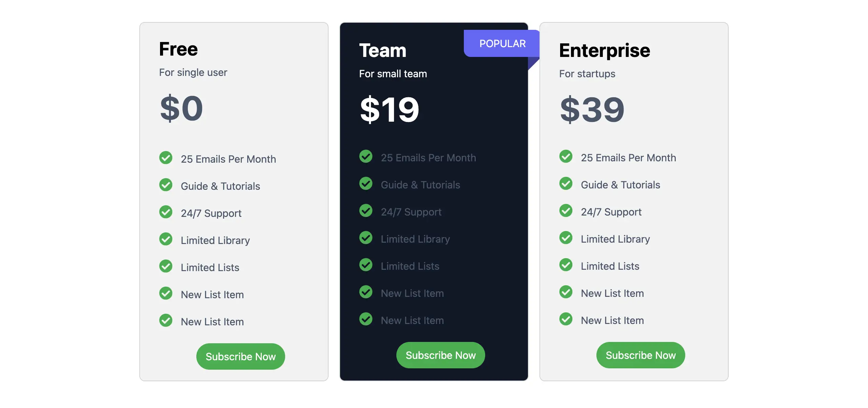Select the checkmark beside Guide & Tutorials on Enterprise card

click(566, 184)
